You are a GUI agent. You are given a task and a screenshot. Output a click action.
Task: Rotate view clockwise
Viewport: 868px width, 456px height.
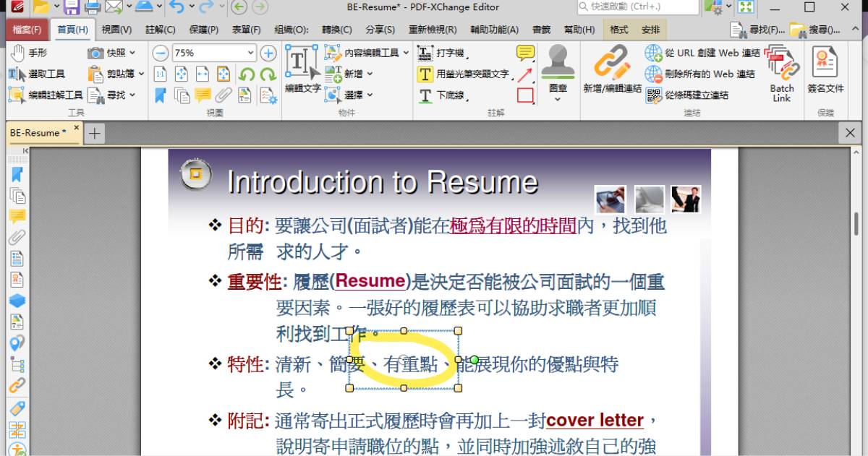click(x=268, y=74)
